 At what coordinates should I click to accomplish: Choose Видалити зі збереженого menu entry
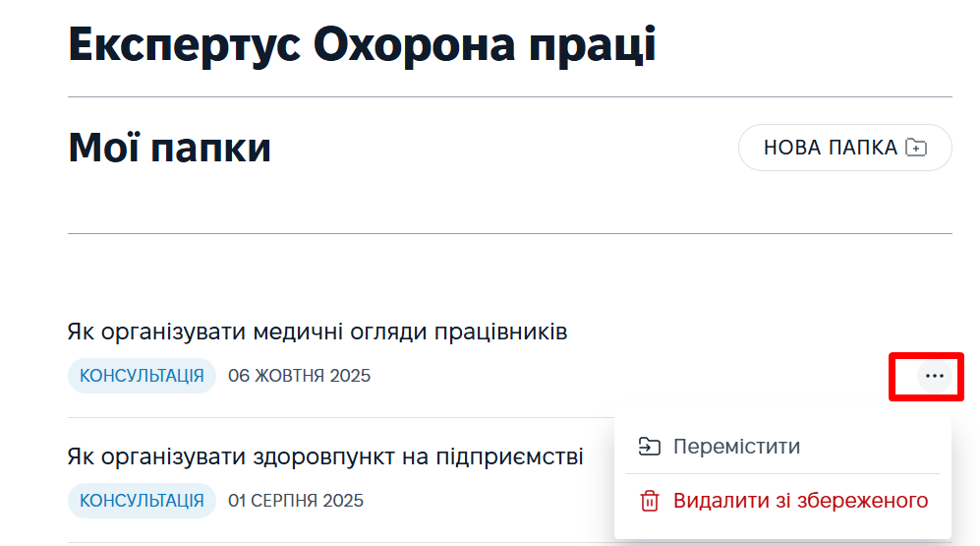pos(800,501)
